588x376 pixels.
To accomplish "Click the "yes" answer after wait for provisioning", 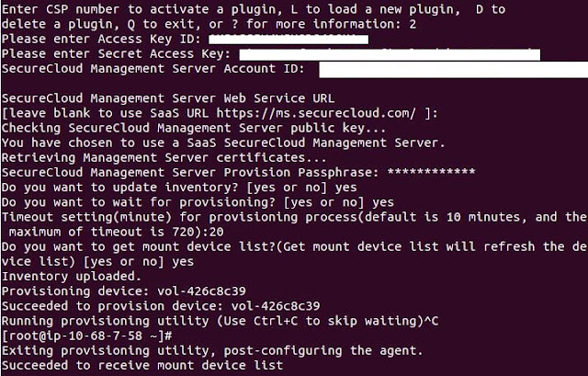I will (x=383, y=201).
